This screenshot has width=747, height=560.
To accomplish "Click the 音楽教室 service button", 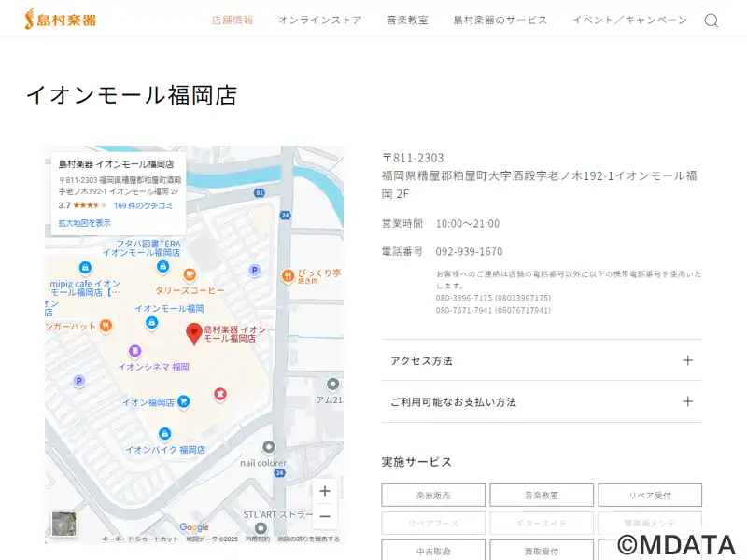I will pyautogui.click(x=542, y=496).
